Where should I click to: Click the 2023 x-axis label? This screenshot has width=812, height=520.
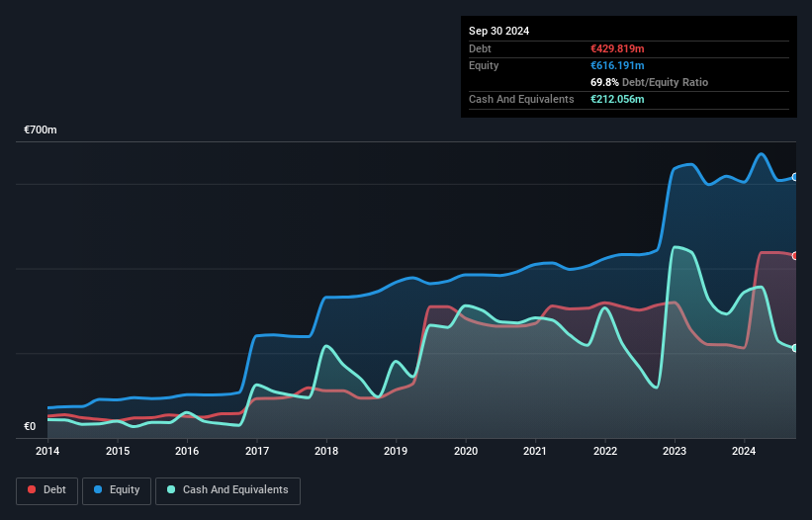pos(675,451)
